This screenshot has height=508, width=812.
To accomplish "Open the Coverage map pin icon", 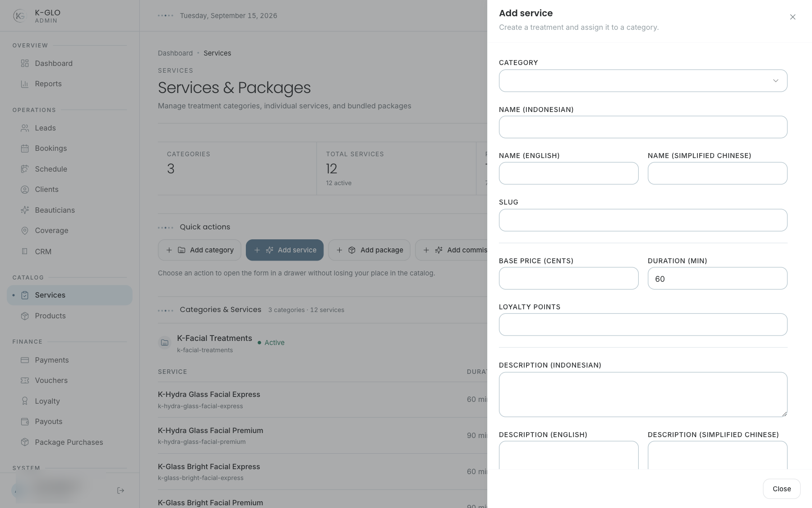I will click(x=25, y=231).
